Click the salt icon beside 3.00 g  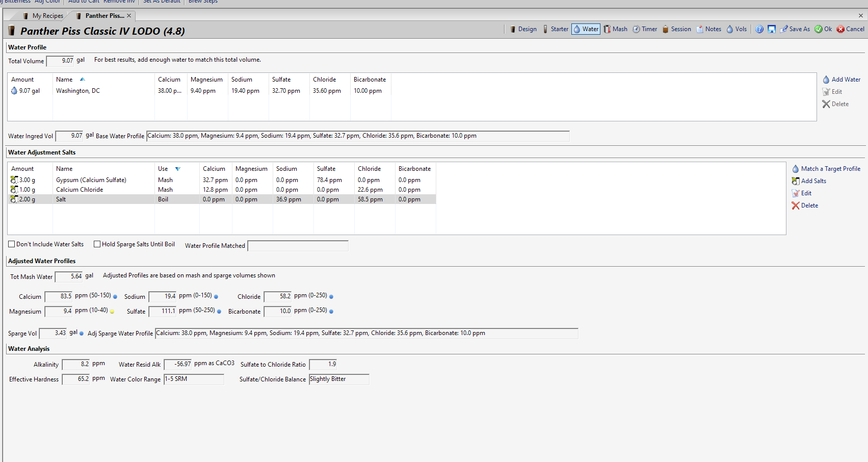pos(14,180)
